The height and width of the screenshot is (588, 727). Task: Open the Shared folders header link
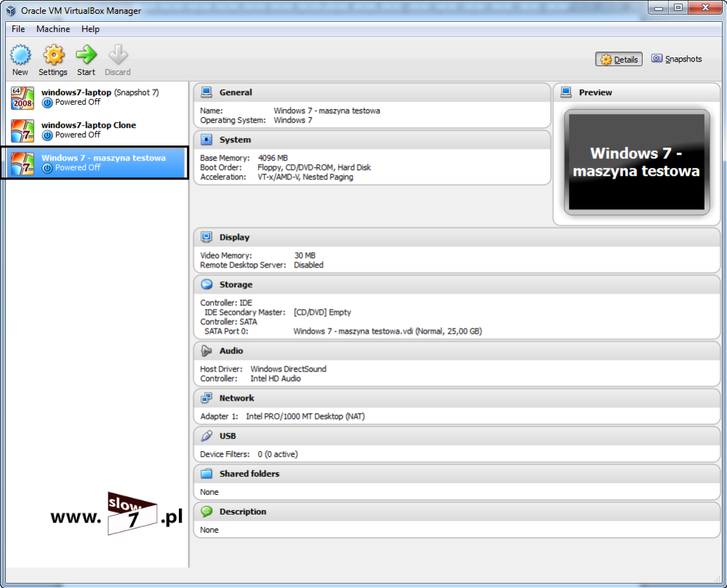point(249,474)
